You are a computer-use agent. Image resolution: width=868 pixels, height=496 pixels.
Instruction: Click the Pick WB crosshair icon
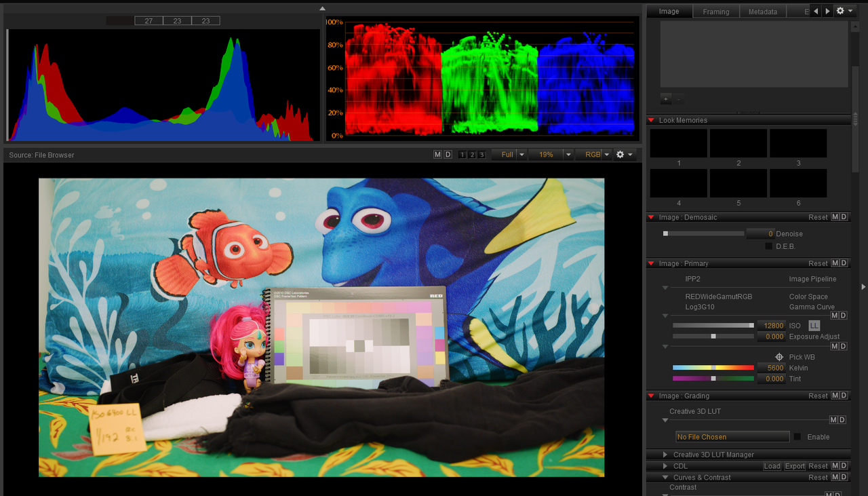780,357
